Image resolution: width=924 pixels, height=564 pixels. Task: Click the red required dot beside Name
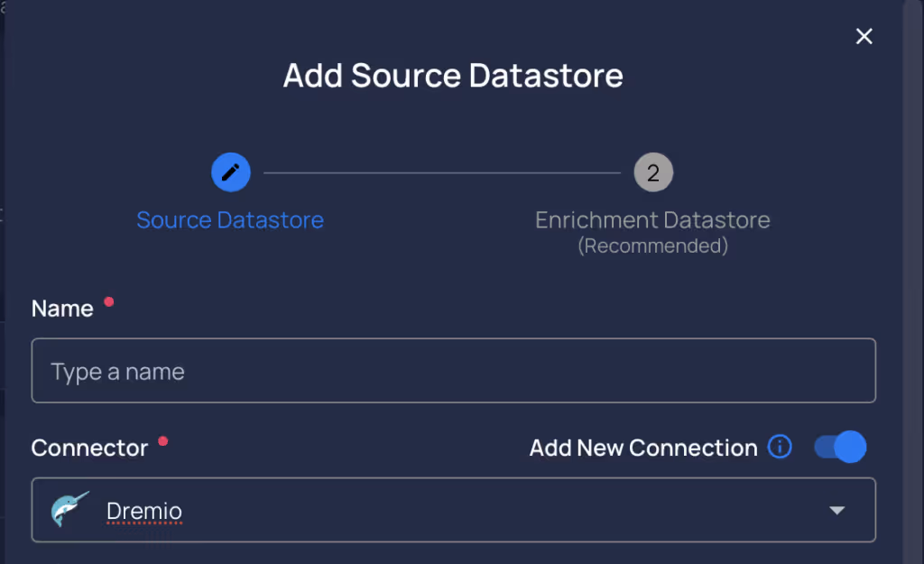(x=109, y=301)
